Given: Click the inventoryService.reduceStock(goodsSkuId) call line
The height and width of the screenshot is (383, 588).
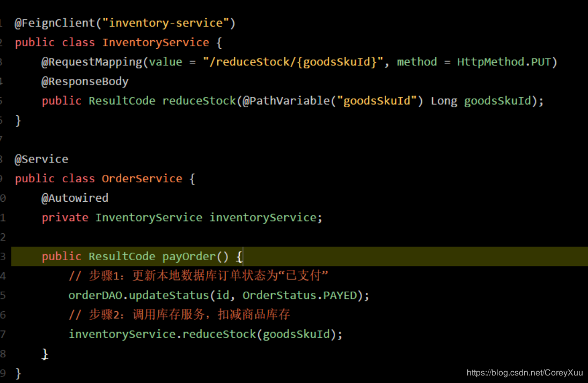Looking at the screenshot, I should (x=205, y=334).
